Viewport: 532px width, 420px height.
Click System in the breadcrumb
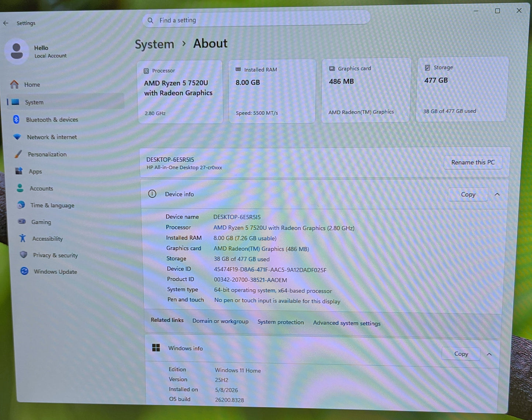point(154,44)
